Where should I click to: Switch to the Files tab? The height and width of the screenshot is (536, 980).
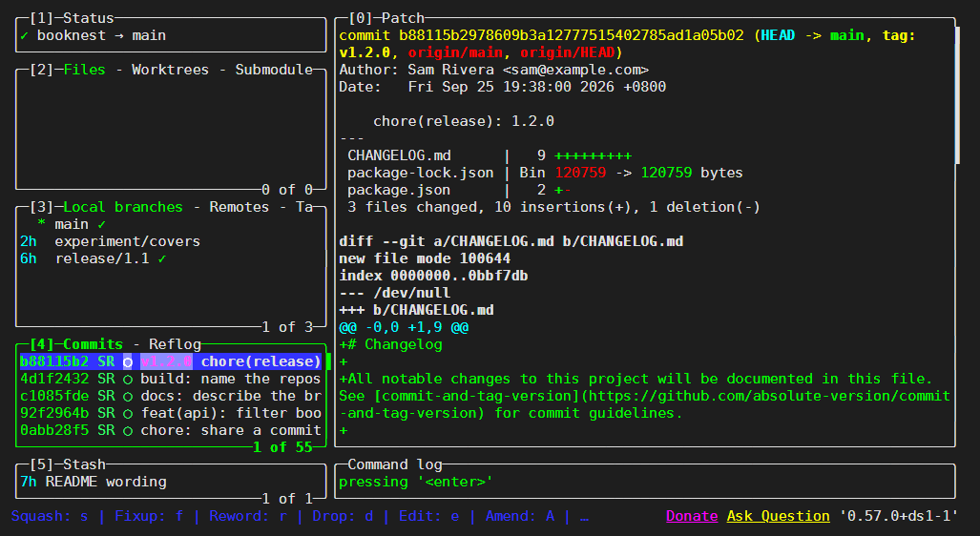84,70
